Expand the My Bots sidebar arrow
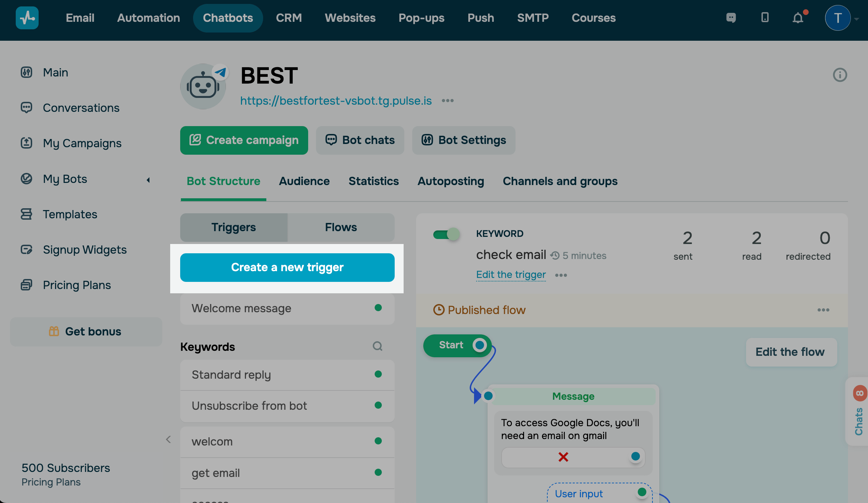 (x=148, y=180)
